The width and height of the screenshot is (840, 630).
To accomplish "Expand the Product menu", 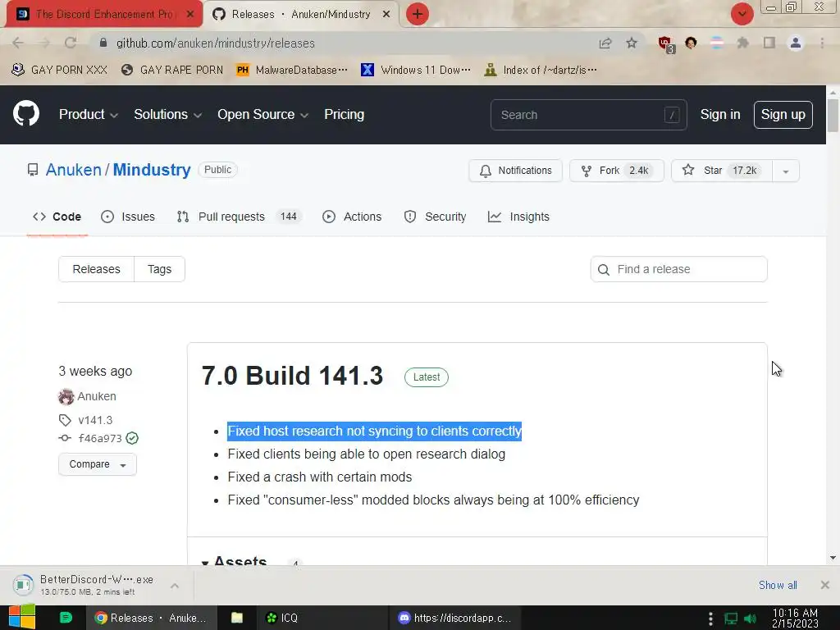I will (89, 115).
